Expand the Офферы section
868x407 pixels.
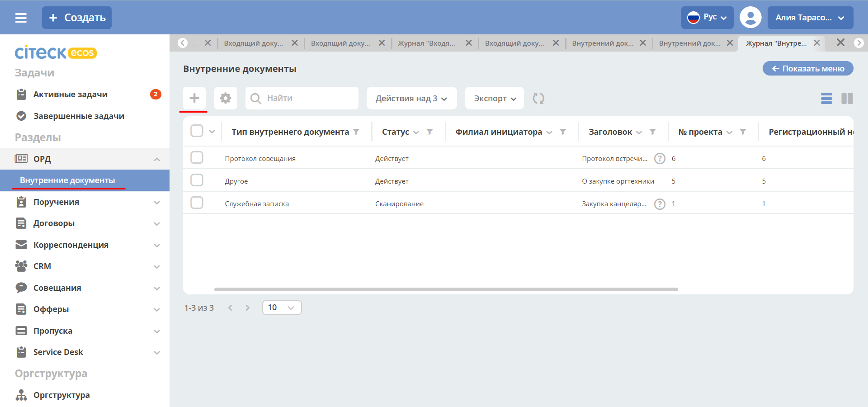click(157, 310)
